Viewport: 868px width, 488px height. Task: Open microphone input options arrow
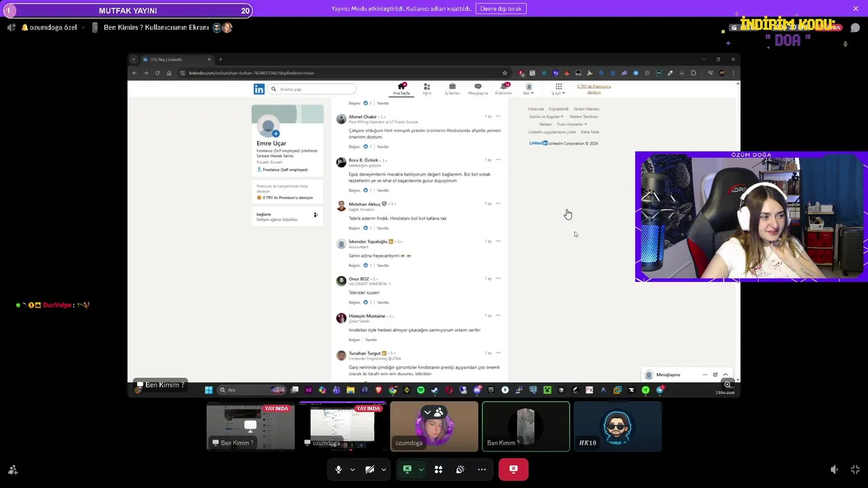(352, 469)
